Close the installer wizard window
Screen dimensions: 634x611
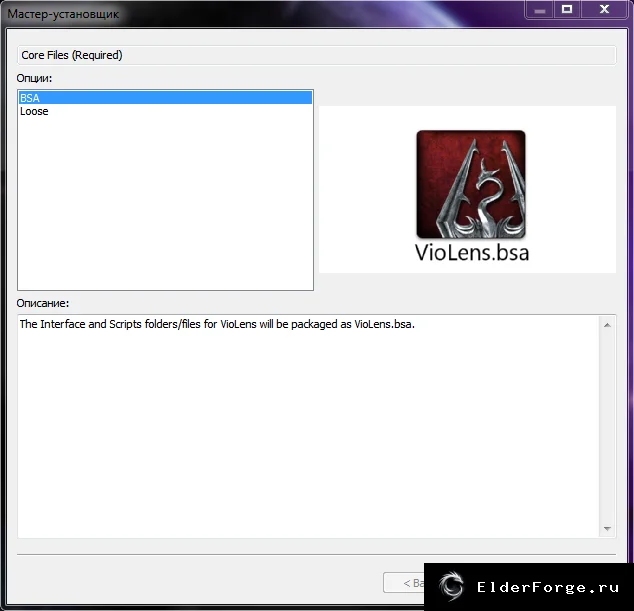tap(604, 10)
